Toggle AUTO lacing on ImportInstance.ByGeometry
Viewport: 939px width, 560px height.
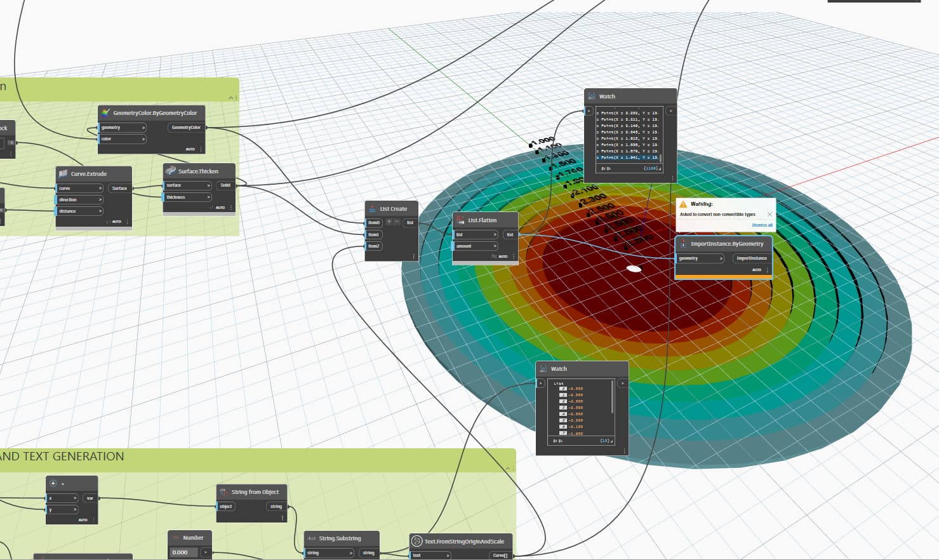757,270
